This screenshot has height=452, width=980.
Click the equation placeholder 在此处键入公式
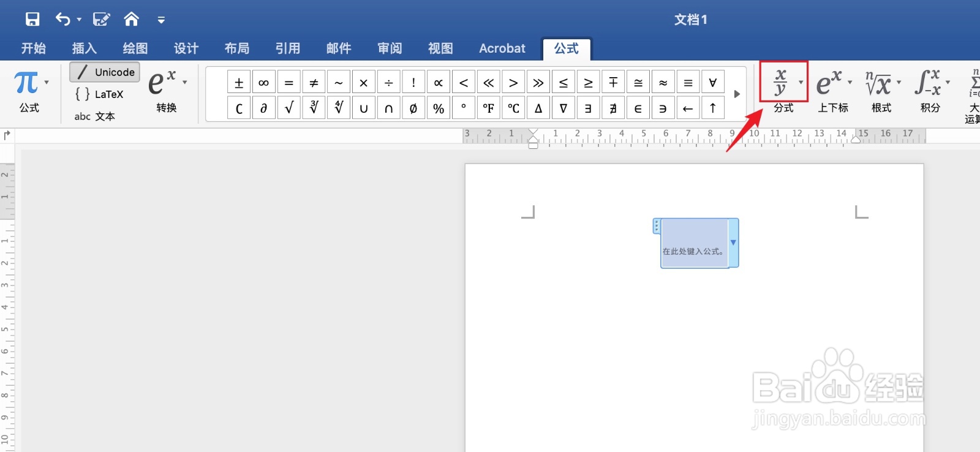click(693, 251)
